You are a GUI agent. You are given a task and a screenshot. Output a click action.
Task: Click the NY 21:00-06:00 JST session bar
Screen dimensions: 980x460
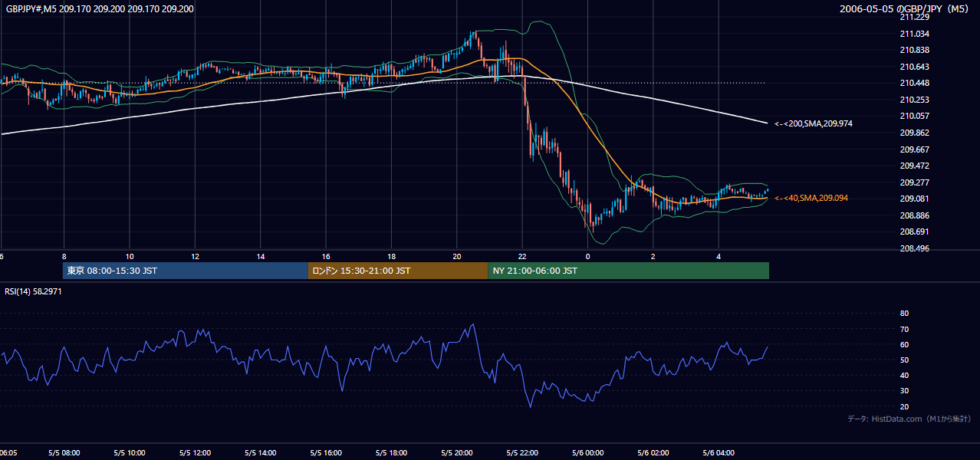[628, 271]
